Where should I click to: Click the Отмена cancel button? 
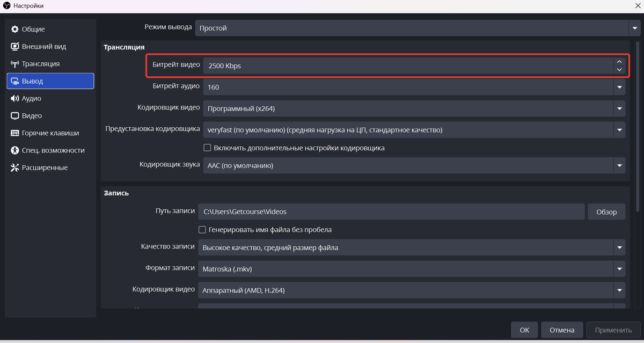pyautogui.click(x=562, y=330)
